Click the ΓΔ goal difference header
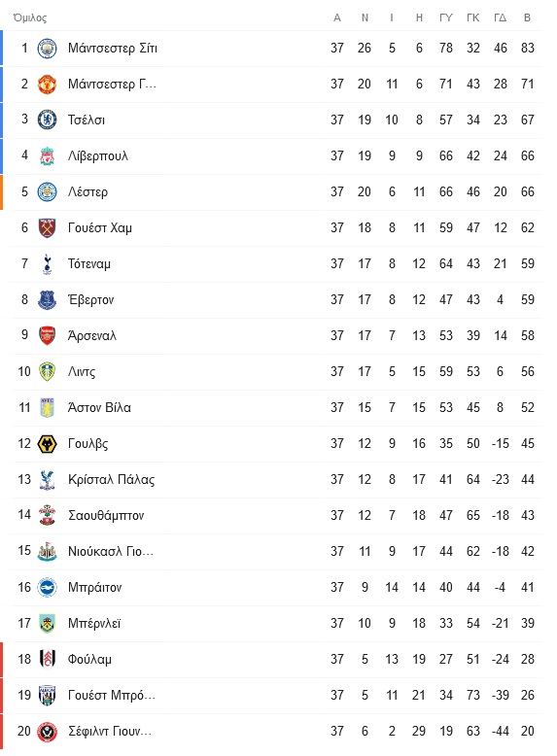557x756 pixels. [500, 17]
